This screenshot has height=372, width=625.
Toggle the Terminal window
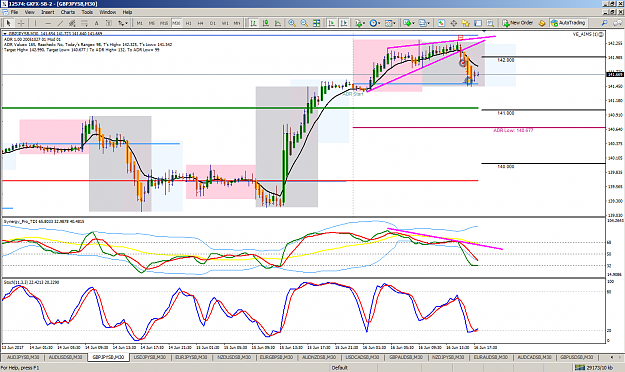pyautogui.click(x=478, y=23)
